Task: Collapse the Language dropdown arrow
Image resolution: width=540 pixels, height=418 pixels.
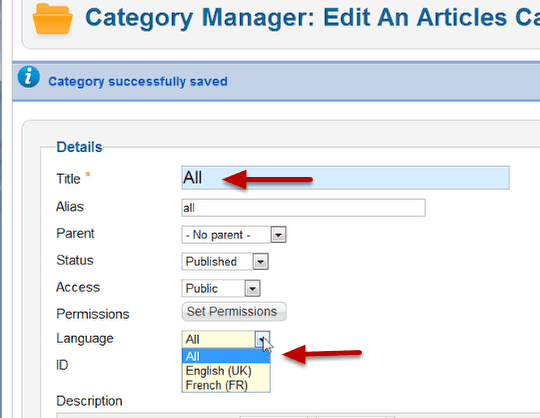Action: coord(262,340)
